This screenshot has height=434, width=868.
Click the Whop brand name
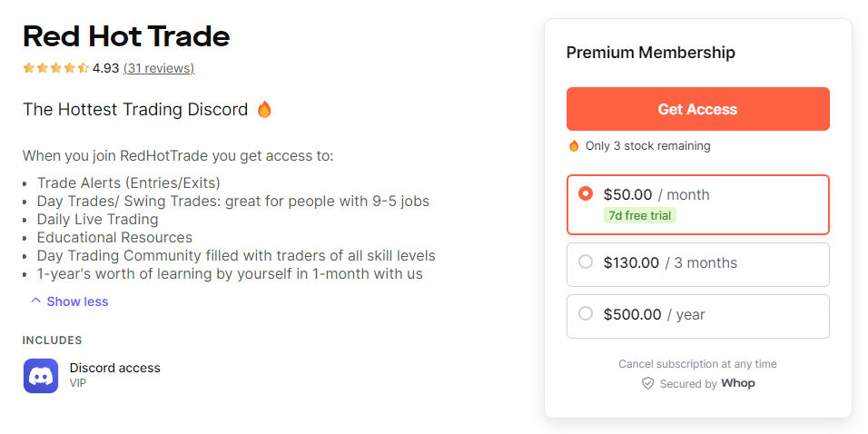click(x=738, y=384)
